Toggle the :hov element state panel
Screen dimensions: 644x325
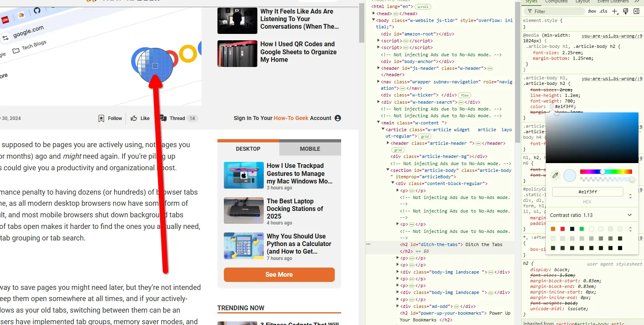(x=592, y=11)
